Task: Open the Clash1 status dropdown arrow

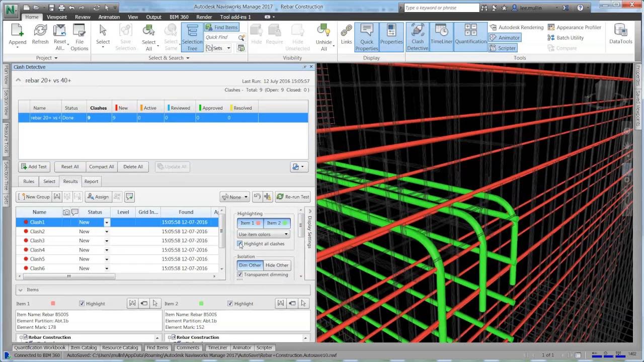Action: point(107,222)
